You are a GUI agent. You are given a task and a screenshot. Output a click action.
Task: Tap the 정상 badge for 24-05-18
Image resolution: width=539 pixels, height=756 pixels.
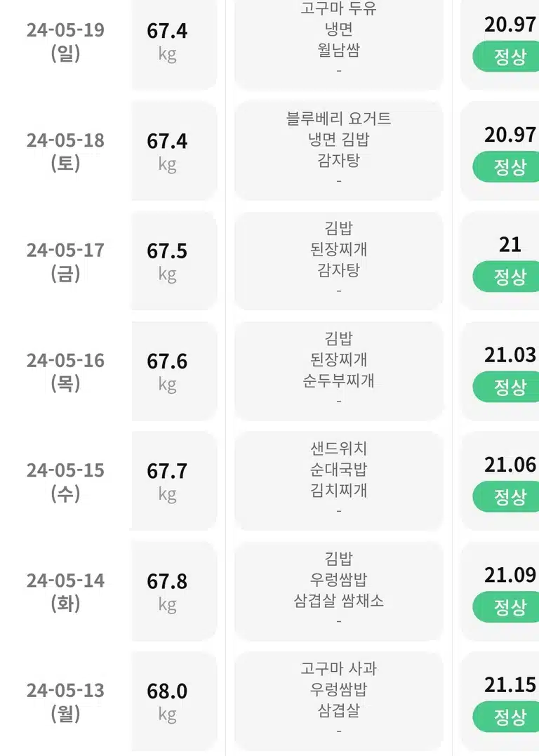click(x=506, y=167)
